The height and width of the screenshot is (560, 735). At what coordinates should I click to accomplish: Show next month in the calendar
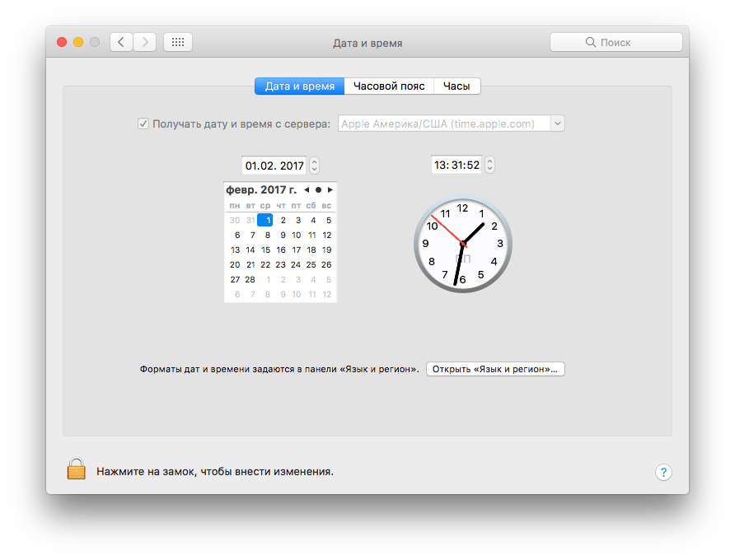(330, 190)
